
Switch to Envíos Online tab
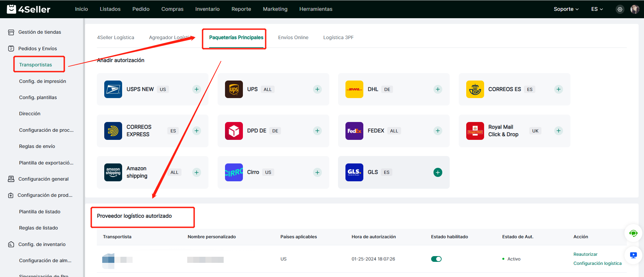[x=293, y=37]
